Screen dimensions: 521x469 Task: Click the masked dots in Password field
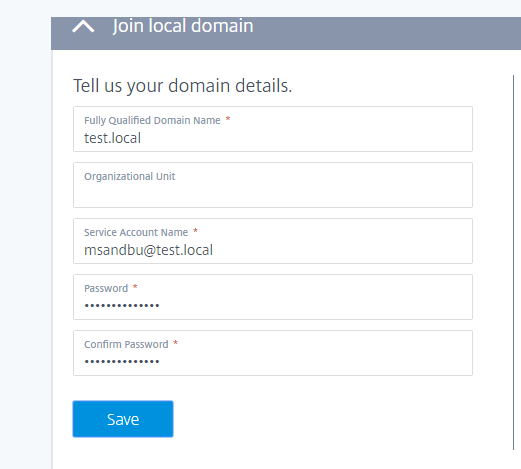[x=122, y=305]
